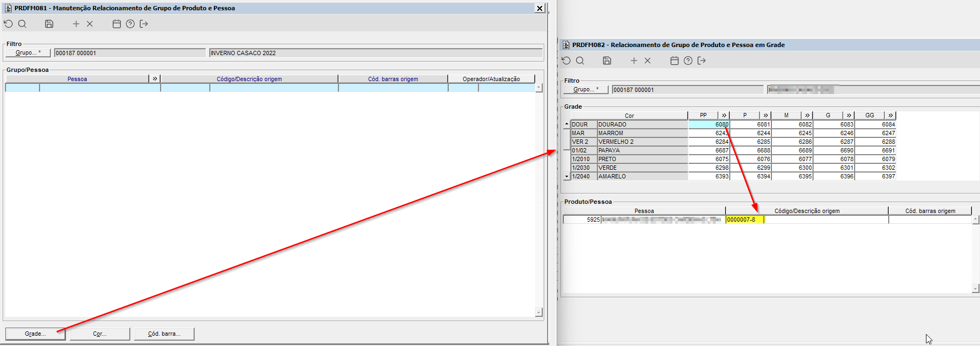
Task: Click the cell with value 6396
Action: pyautogui.click(x=834, y=176)
